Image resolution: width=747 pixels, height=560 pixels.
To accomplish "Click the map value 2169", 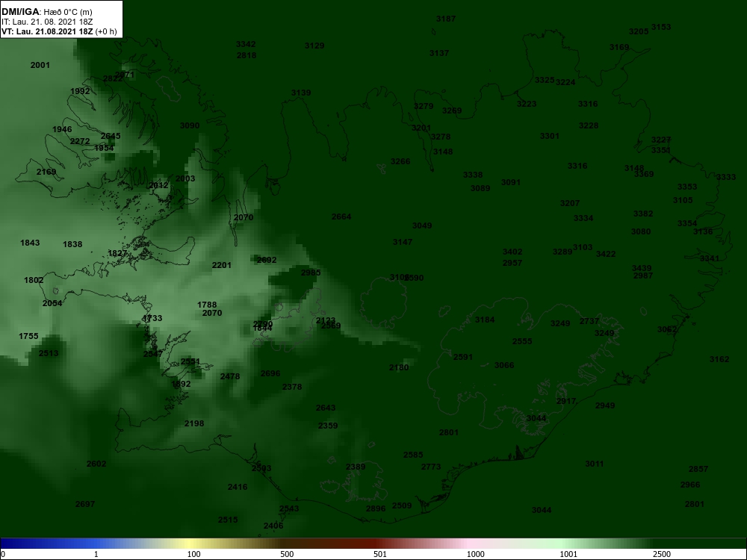I will [x=46, y=172].
